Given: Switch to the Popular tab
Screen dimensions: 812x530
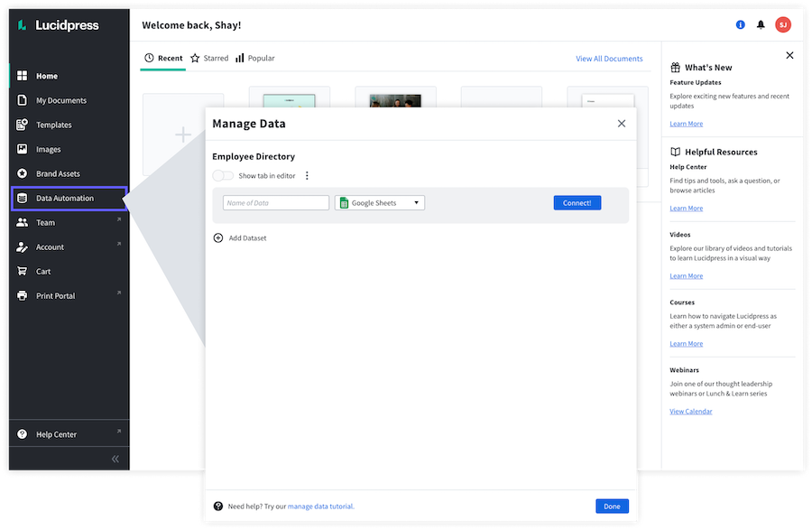Looking at the screenshot, I should (254, 58).
